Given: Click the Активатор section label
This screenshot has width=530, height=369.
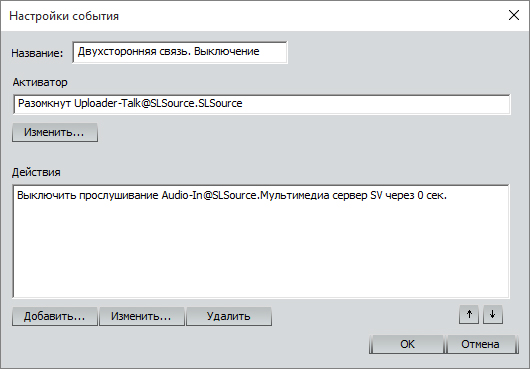Looking at the screenshot, I should [x=40, y=82].
